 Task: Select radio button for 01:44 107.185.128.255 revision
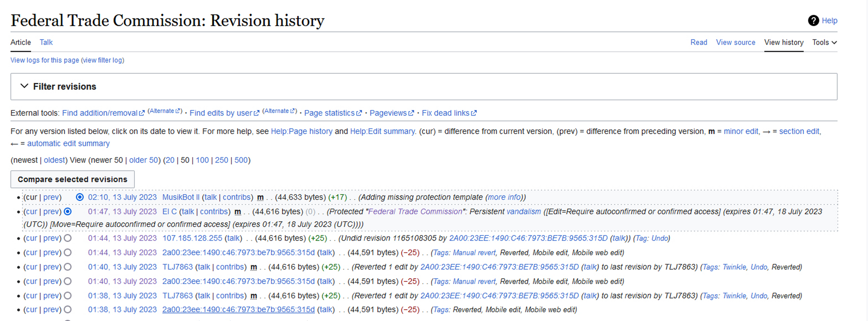click(68, 238)
